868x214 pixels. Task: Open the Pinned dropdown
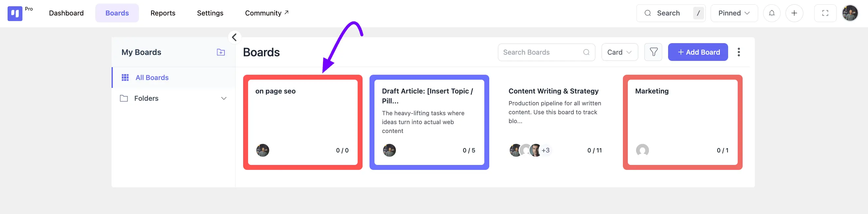[734, 13]
